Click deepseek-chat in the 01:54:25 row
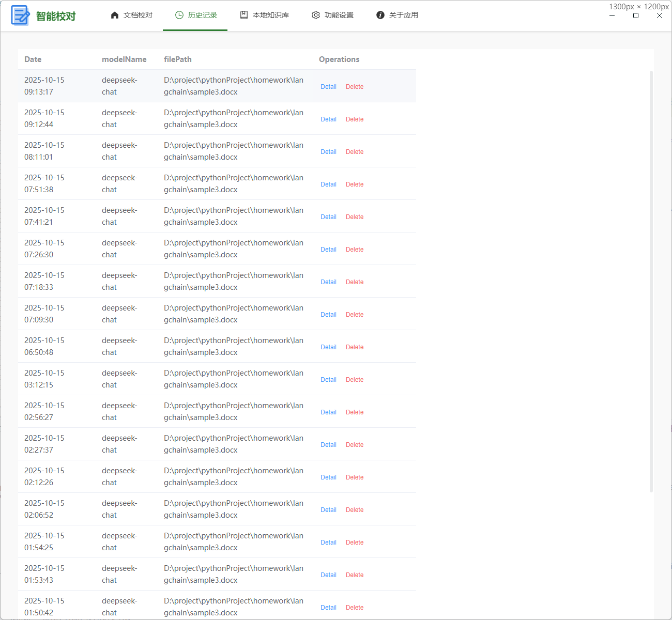Image resolution: width=672 pixels, height=620 pixels. pyautogui.click(x=119, y=541)
